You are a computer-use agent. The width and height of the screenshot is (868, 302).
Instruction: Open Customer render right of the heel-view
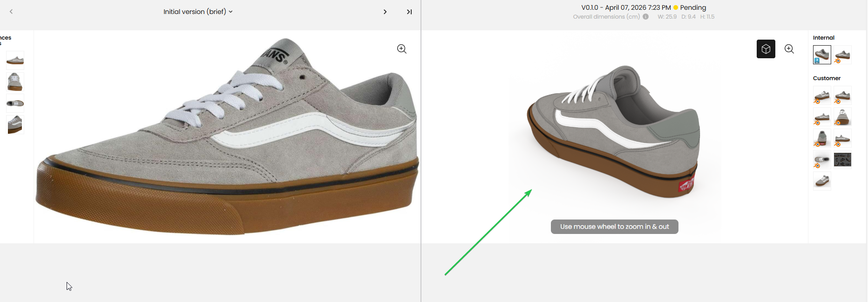tap(842, 138)
